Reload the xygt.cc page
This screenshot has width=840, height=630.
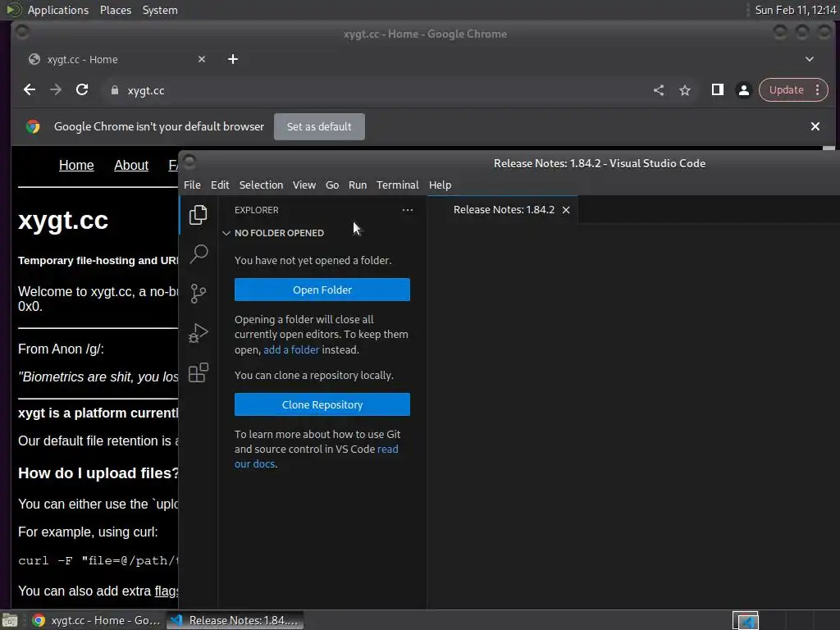[x=82, y=90]
